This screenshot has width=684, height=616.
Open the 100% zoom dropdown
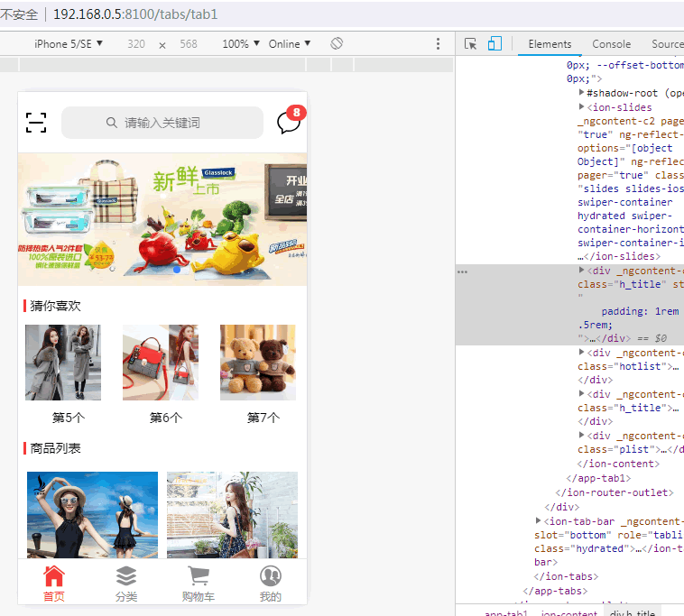click(x=241, y=43)
